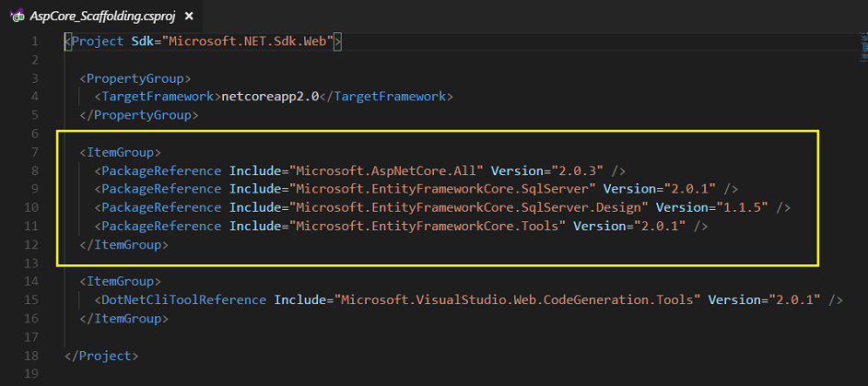Click line number 18 in the gutter
This screenshot has height=386, width=868.
tap(31, 356)
